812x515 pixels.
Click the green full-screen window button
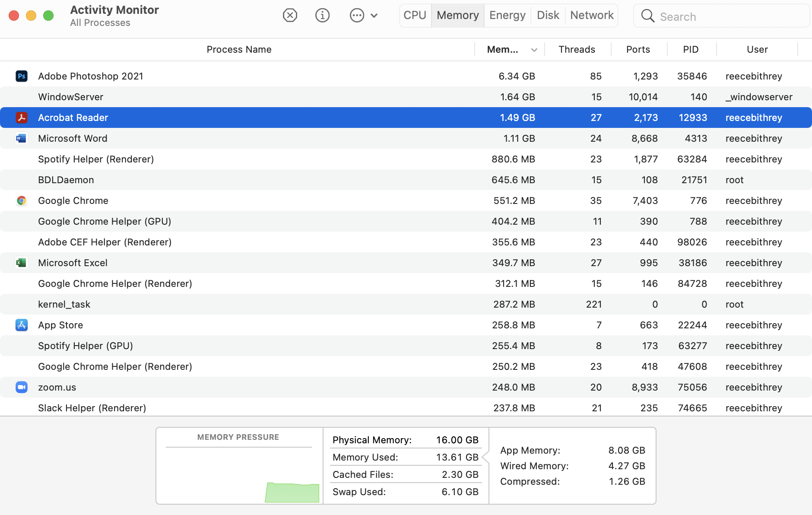48,16
